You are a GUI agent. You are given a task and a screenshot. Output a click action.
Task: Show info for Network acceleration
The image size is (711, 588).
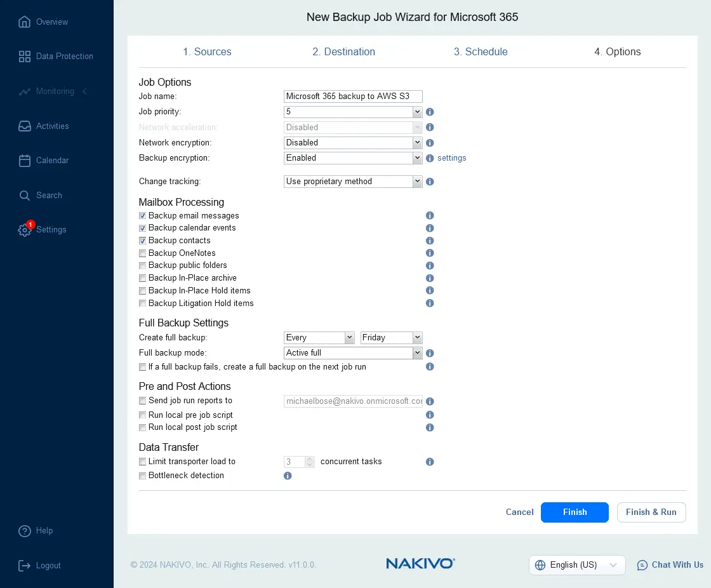pyautogui.click(x=430, y=127)
